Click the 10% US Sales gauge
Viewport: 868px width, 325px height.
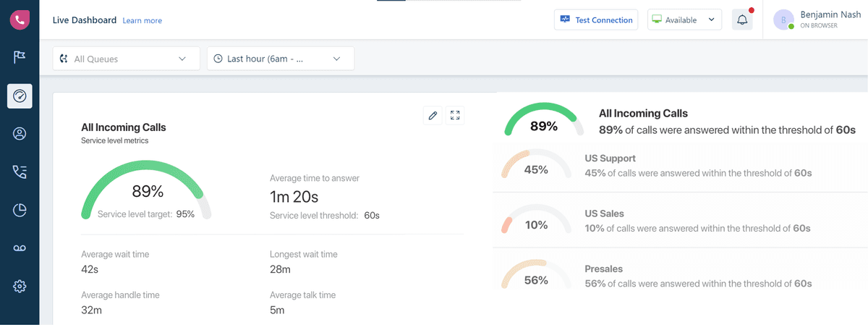point(535,219)
